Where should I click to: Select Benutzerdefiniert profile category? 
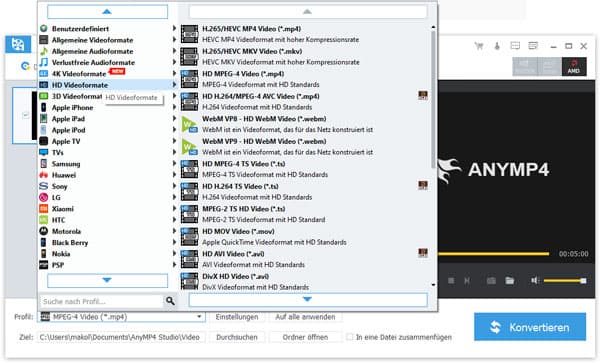(x=107, y=29)
